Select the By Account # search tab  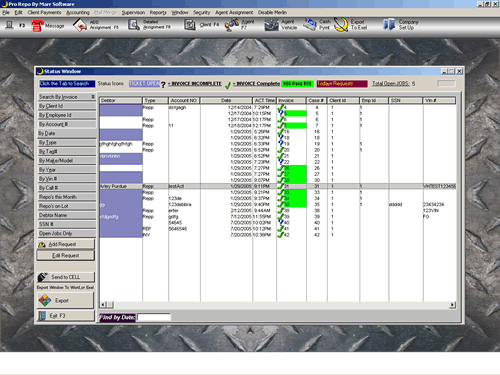(x=67, y=124)
